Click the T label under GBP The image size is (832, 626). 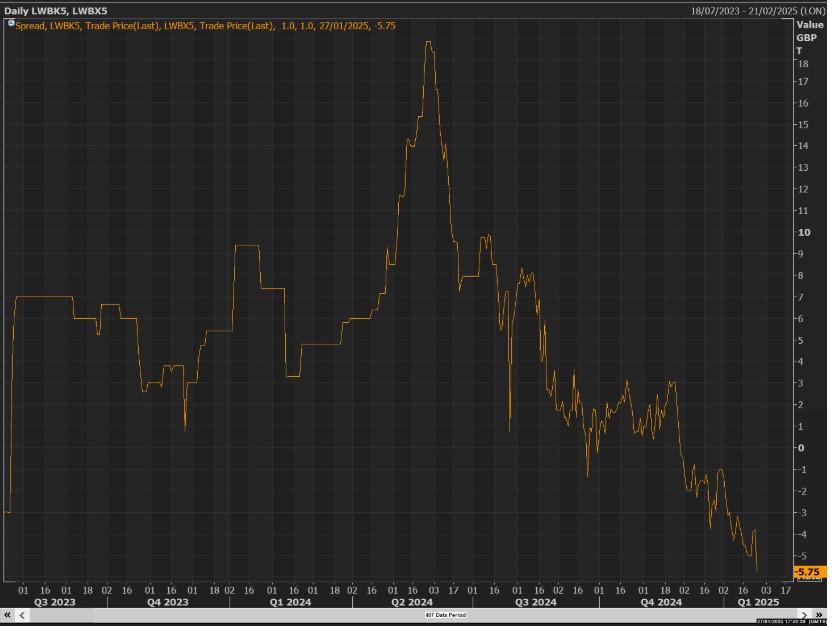799,50
